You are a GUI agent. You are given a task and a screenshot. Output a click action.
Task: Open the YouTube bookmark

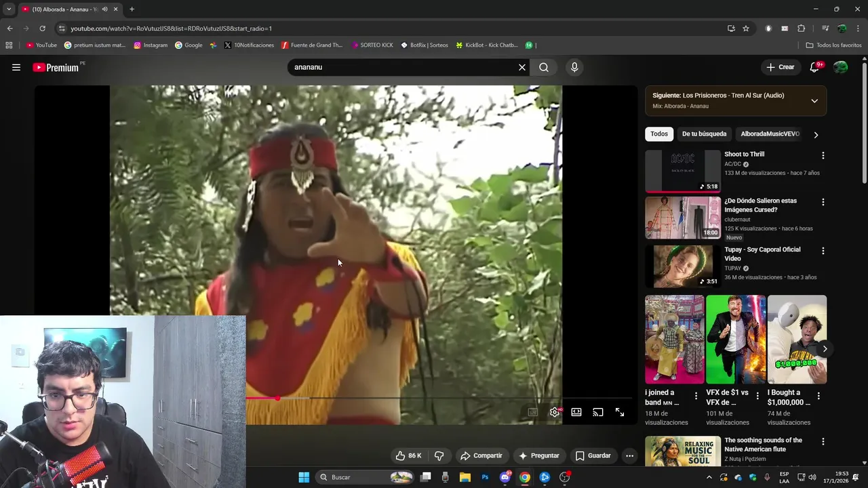tap(41, 45)
